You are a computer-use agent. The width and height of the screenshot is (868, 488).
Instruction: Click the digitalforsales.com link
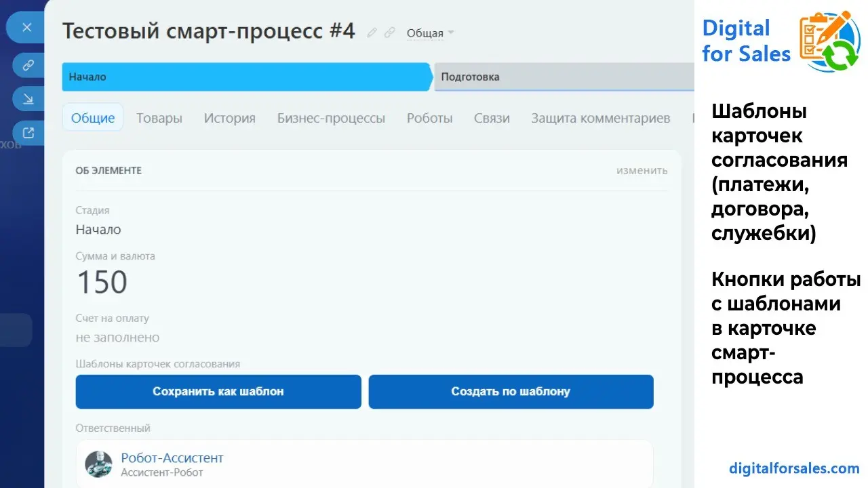coord(794,468)
